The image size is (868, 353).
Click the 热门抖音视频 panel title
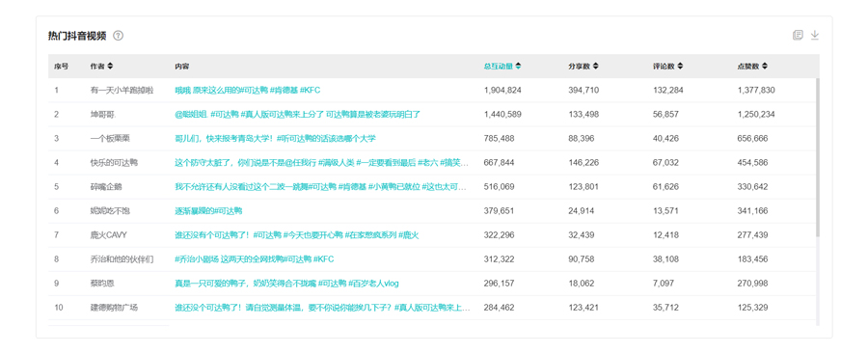tap(77, 36)
